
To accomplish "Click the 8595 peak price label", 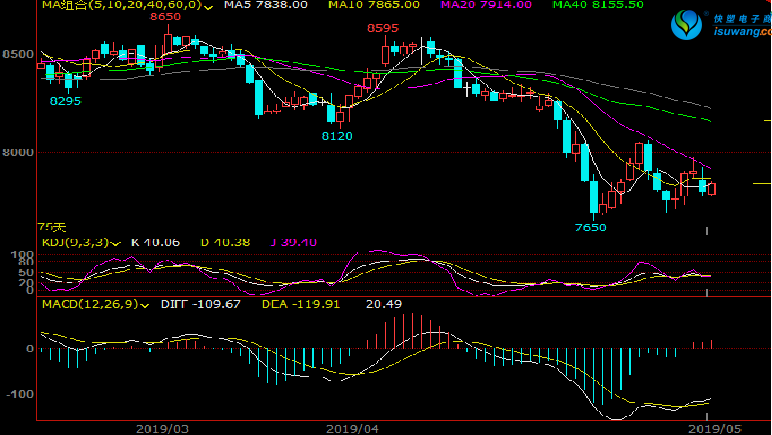I will pos(384,28).
